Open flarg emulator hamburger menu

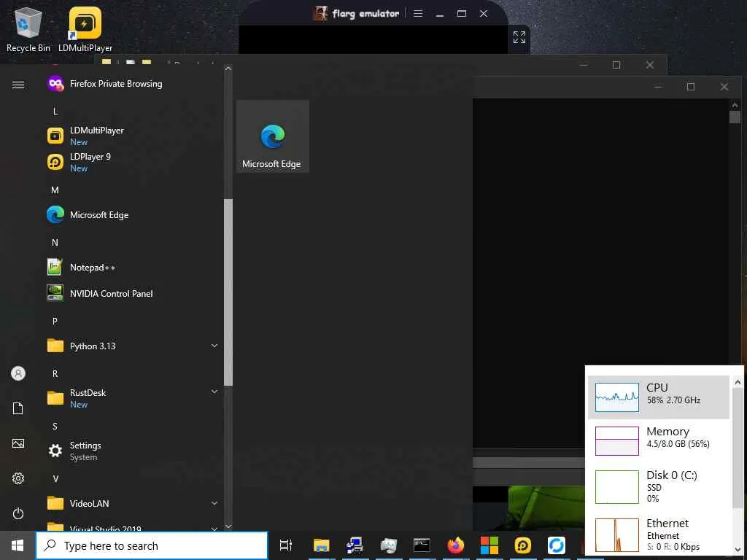(418, 13)
